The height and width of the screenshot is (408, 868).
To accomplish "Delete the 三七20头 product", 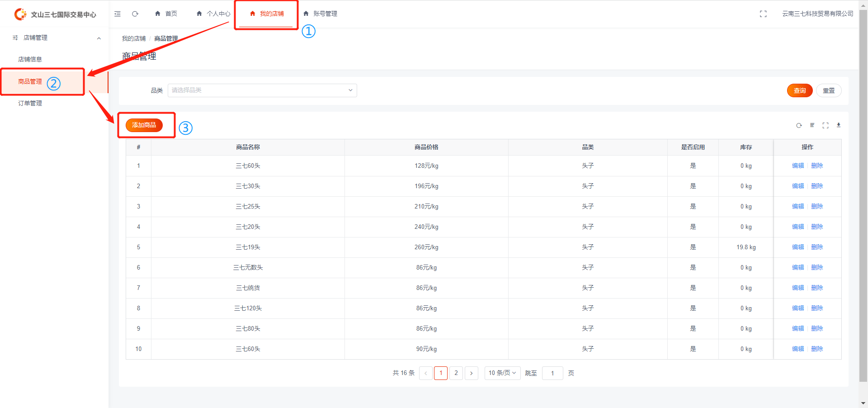I will tap(817, 227).
